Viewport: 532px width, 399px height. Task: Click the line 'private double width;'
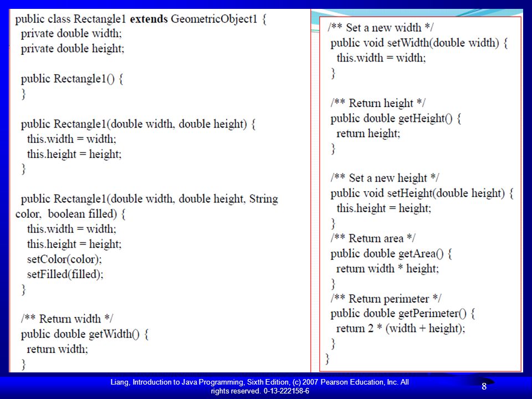point(71,34)
